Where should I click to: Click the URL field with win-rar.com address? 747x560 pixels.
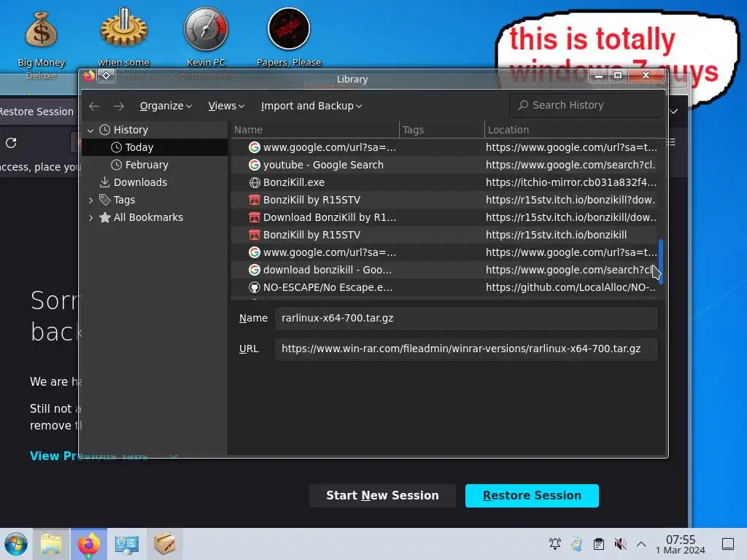click(x=466, y=349)
